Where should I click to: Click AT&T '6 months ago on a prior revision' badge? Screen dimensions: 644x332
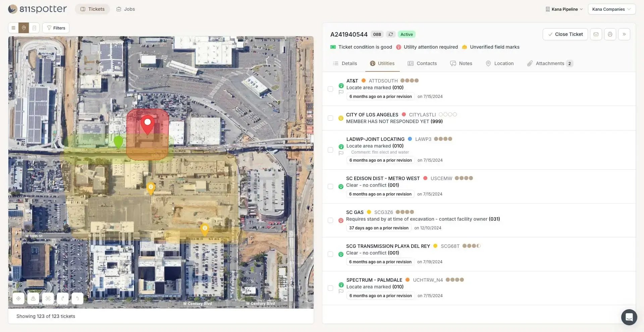click(381, 97)
